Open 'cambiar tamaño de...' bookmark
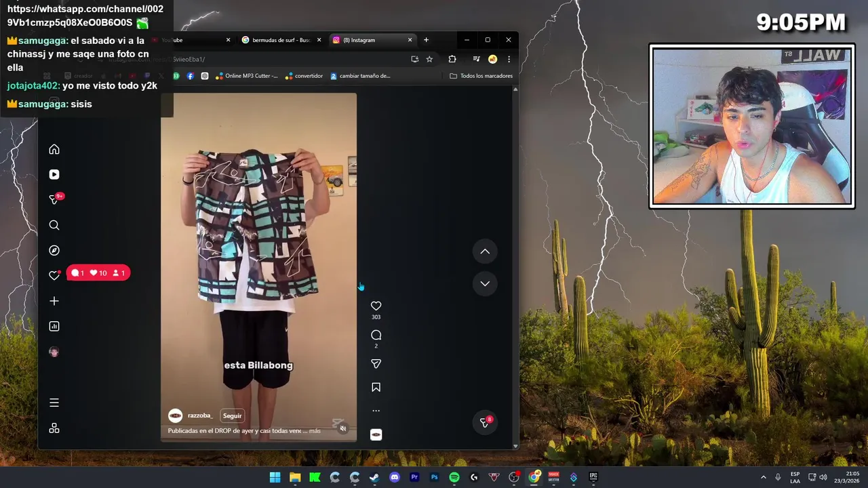868x488 pixels. 360,76
